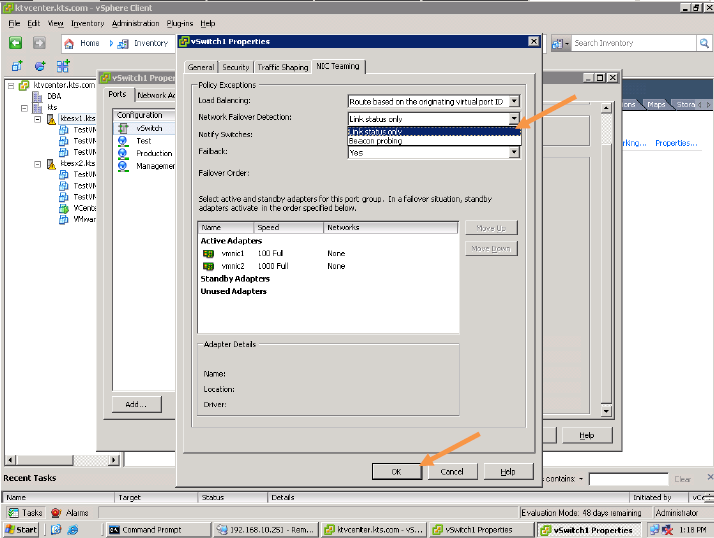Open the Inventory menu

coord(87,23)
